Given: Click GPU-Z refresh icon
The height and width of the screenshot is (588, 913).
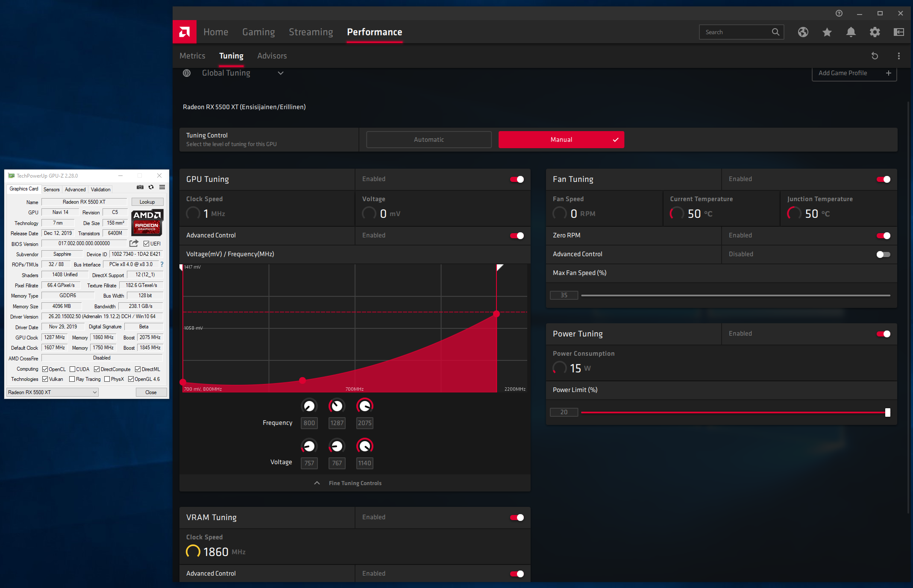Looking at the screenshot, I should [151, 187].
